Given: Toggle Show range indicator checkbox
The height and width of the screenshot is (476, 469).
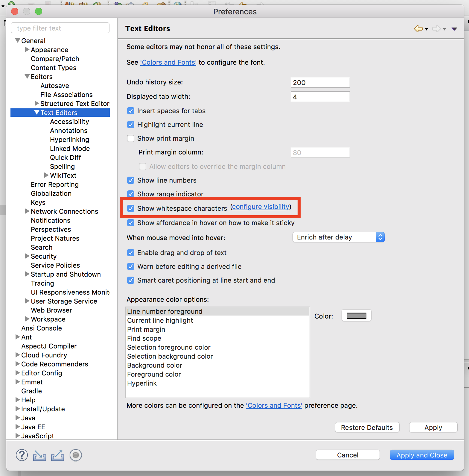Looking at the screenshot, I should click(131, 194).
